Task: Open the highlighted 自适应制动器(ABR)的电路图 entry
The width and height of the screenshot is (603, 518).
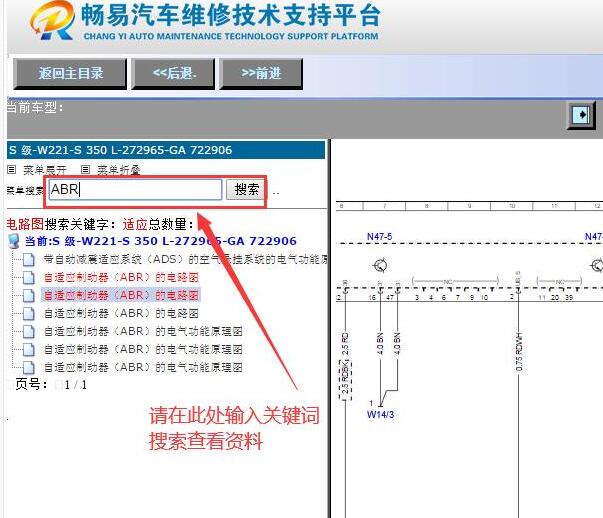Action: click(121, 295)
